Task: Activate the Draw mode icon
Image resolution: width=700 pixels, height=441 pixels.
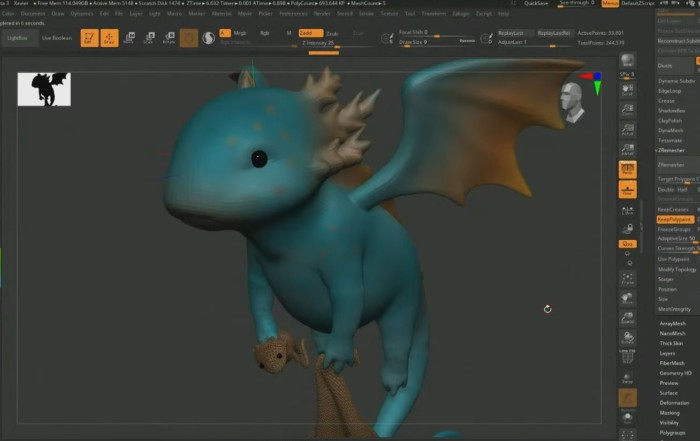Action: (x=108, y=38)
